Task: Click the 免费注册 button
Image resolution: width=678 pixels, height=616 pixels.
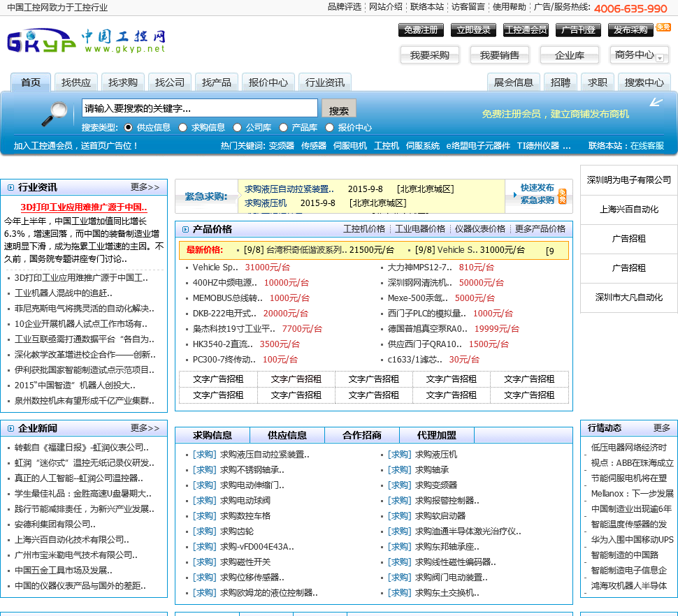Action: coord(421,30)
